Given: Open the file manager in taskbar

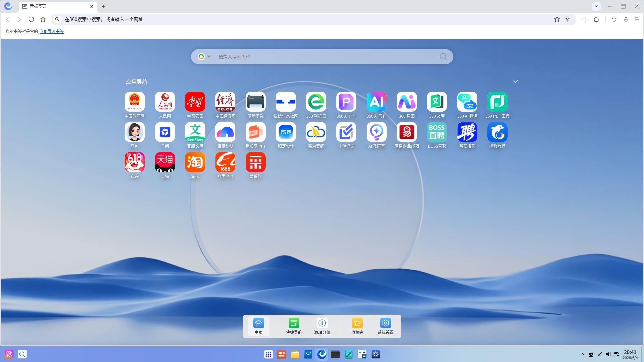Looking at the screenshot, I should 295,354.
